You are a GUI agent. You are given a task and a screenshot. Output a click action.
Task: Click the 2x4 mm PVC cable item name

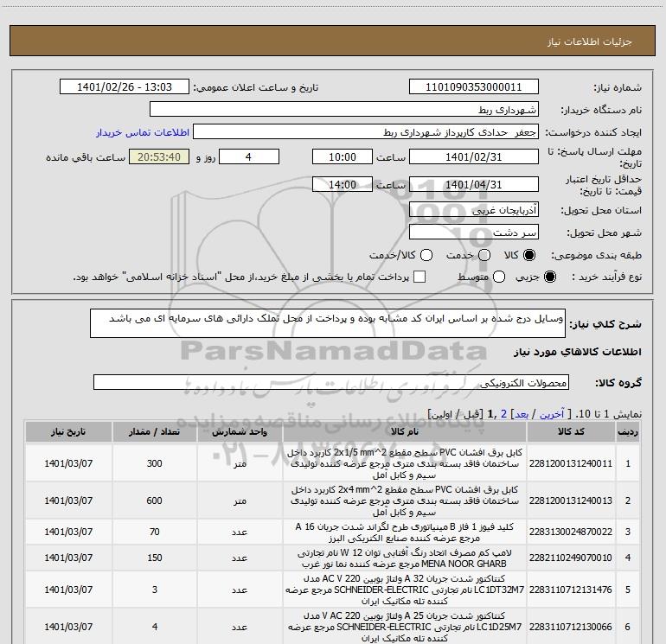click(405, 501)
